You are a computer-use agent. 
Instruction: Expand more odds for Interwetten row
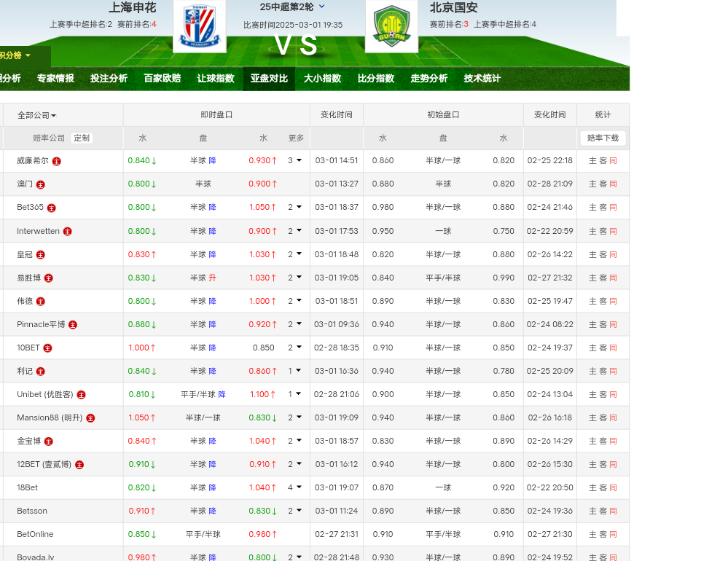(x=295, y=231)
